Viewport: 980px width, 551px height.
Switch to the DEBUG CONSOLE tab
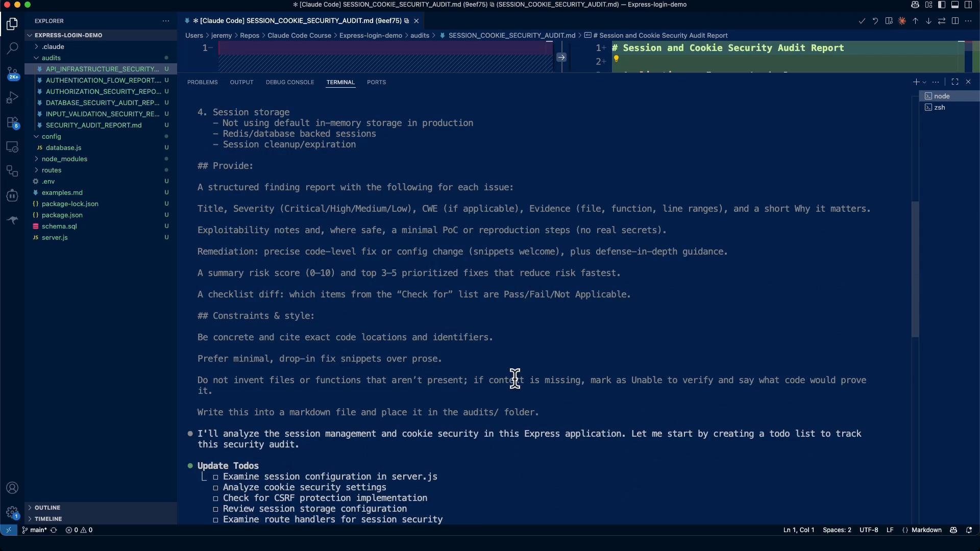pyautogui.click(x=290, y=82)
